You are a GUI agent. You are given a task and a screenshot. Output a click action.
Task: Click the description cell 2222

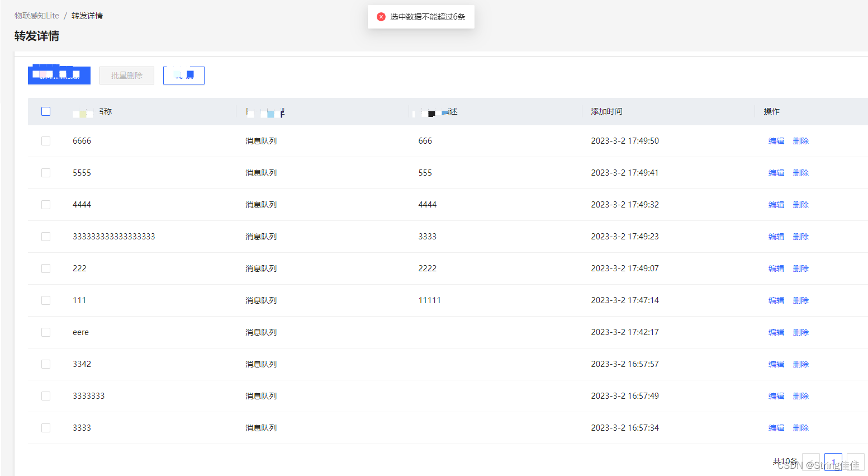[x=428, y=268]
